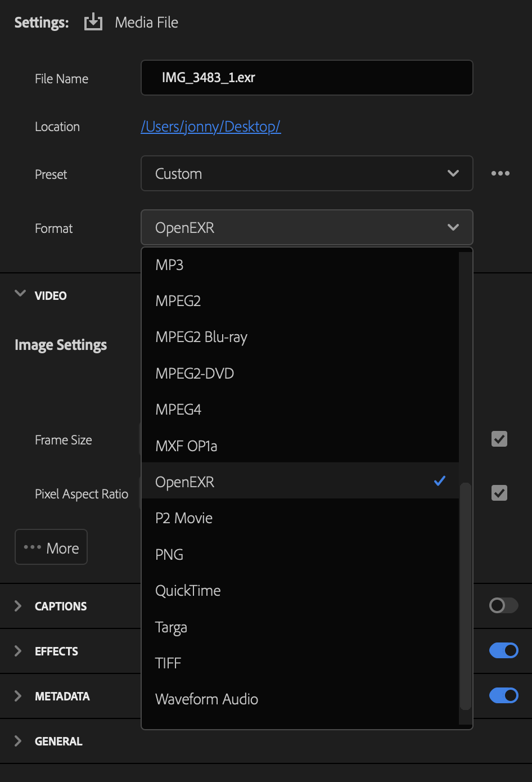This screenshot has height=782, width=532.
Task: Edit the IMG_3483_1.exr file name field
Action: 307,78
